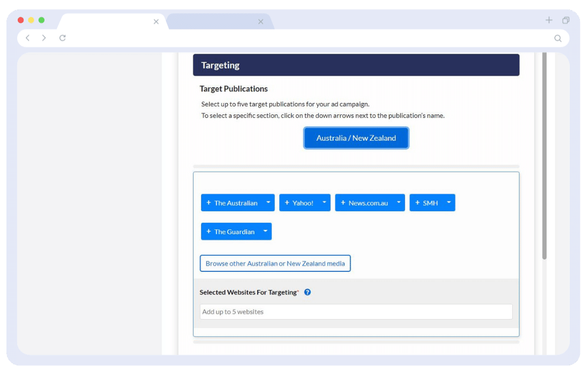Click the Add up to 5 websites field

pyautogui.click(x=356, y=312)
